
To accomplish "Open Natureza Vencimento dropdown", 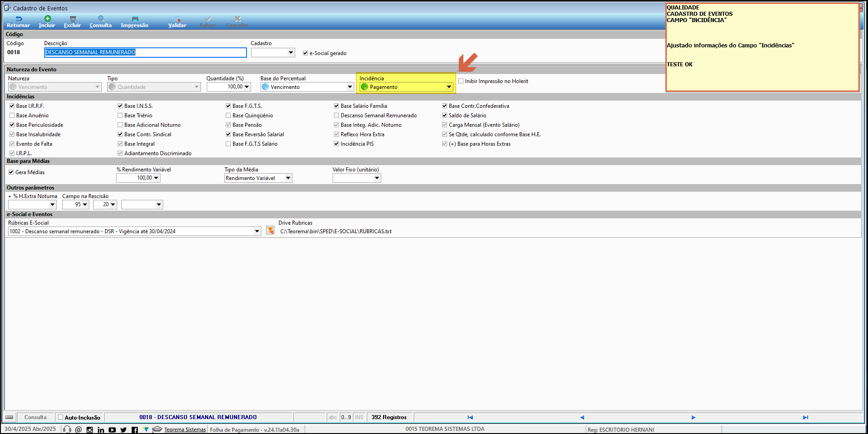I will [97, 87].
